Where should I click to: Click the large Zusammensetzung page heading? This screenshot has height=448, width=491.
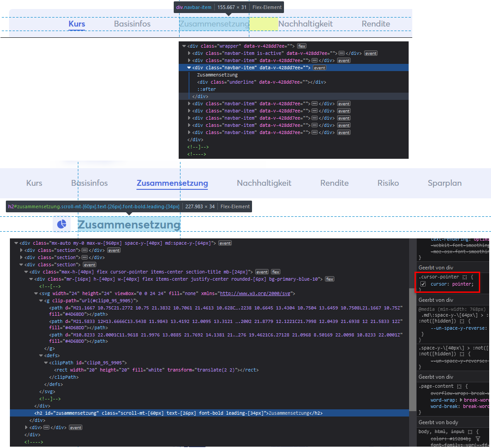pos(129,224)
